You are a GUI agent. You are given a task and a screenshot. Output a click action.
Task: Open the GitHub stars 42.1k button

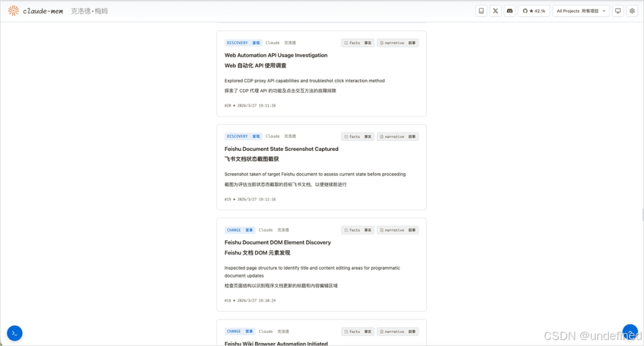(x=534, y=11)
